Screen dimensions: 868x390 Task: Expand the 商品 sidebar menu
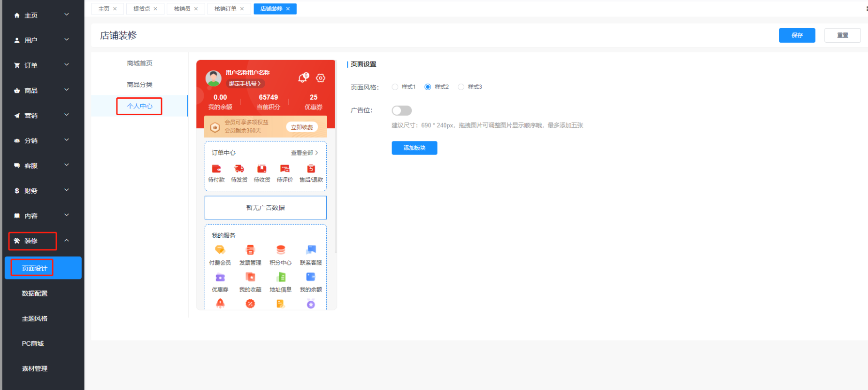pyautogui.click(x=41, y=90)
